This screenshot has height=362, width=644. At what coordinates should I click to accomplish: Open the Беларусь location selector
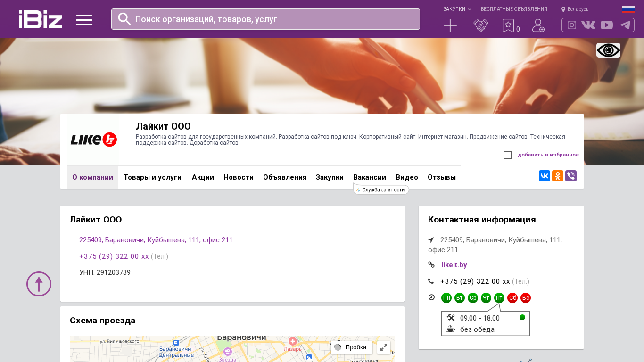tap(575, 9)
